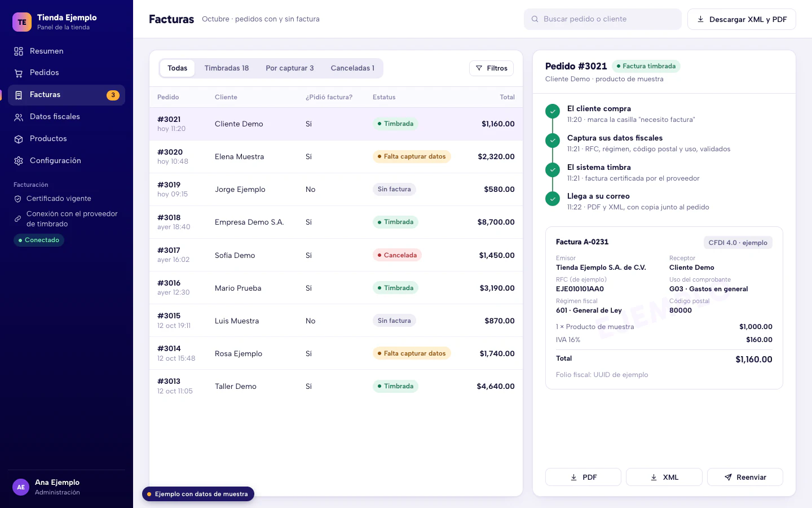Screen dimensions: 812x508
Task: Switch to the Todas tab
Action: [x=177, y=68]
